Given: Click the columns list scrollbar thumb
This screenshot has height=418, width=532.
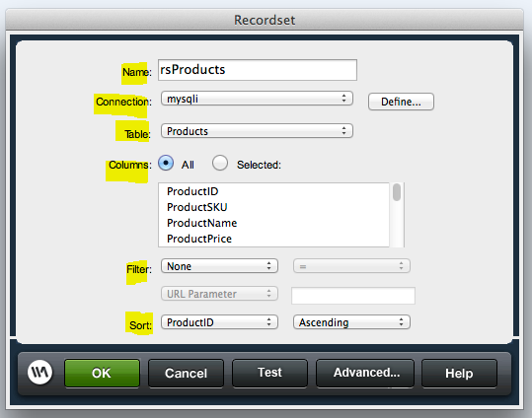Looking at the screenshot, I should click(397, 192).
